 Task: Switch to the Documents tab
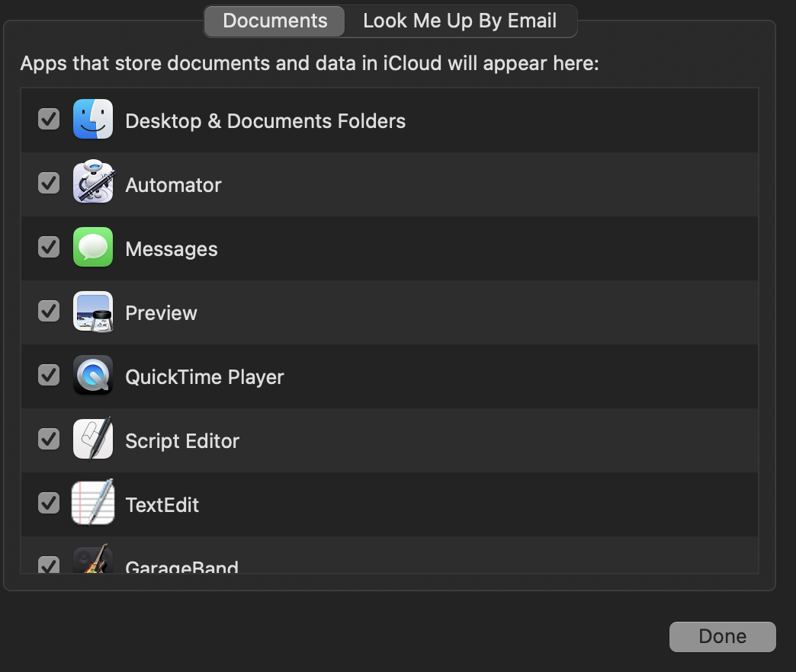pos(274,21)
